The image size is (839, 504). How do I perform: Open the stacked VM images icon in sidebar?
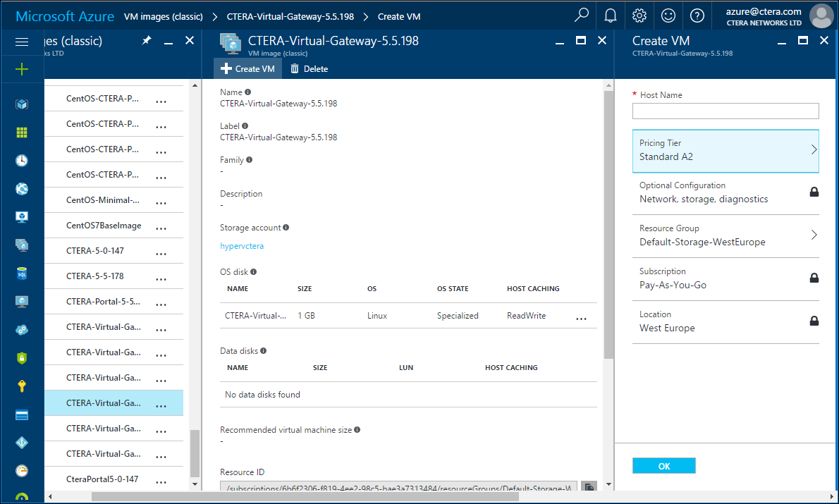[22, 245]
